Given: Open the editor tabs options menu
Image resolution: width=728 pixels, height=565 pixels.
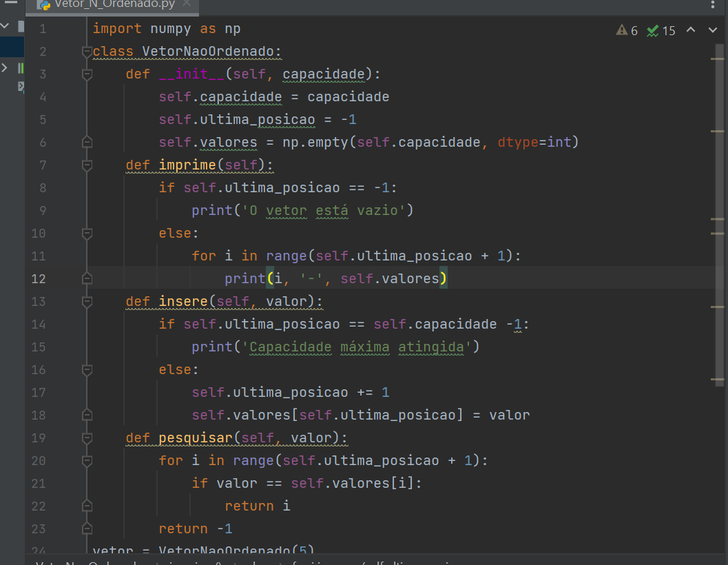Looking at the screenshot, I should click(713, 4).
